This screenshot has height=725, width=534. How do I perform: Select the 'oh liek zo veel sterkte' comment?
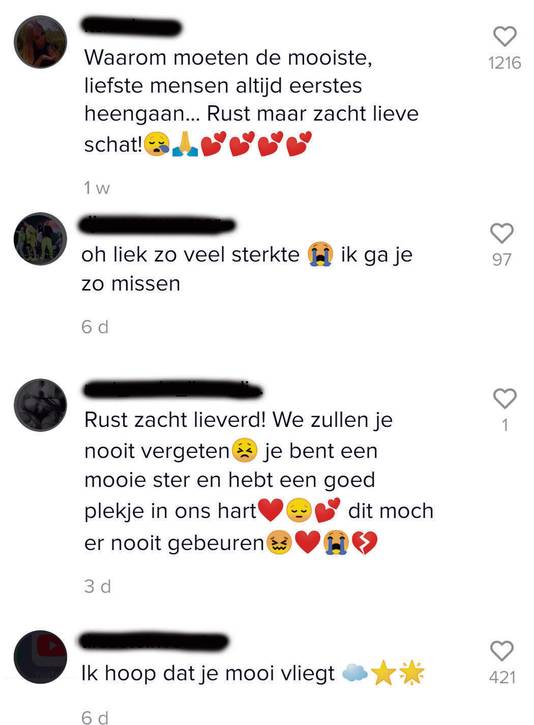[x=247, y=269]
